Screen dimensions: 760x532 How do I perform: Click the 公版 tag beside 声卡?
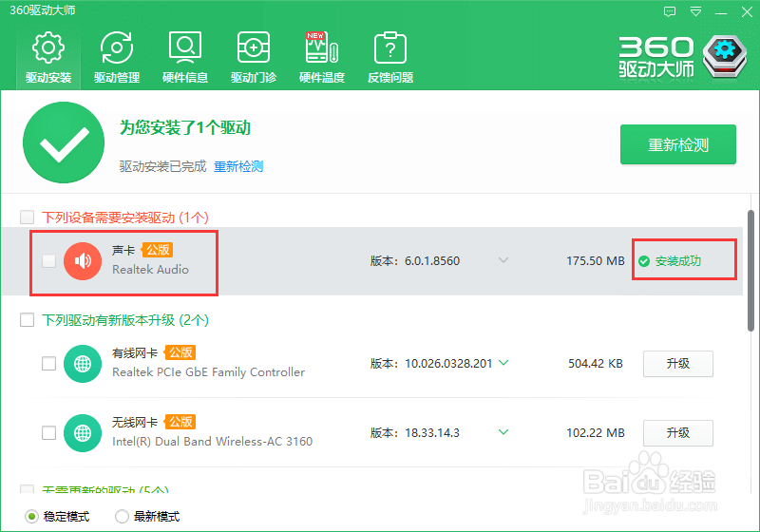coord(158,250)
